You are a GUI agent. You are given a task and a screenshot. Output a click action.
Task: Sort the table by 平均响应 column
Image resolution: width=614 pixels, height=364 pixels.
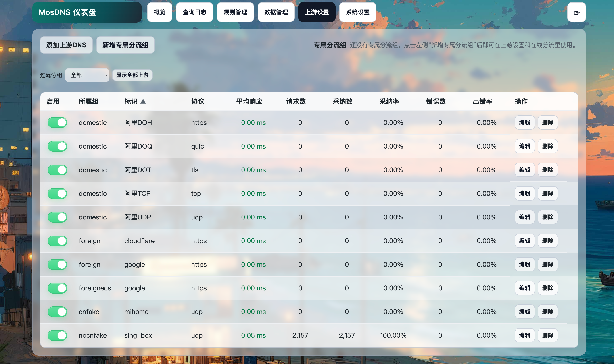point(249,101)
